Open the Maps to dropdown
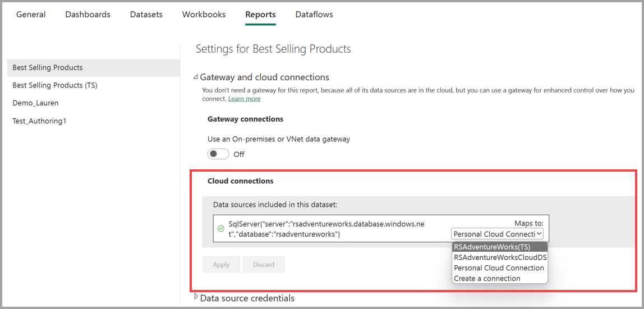This screenshot has height=309, width=644. tap(497, 234)
